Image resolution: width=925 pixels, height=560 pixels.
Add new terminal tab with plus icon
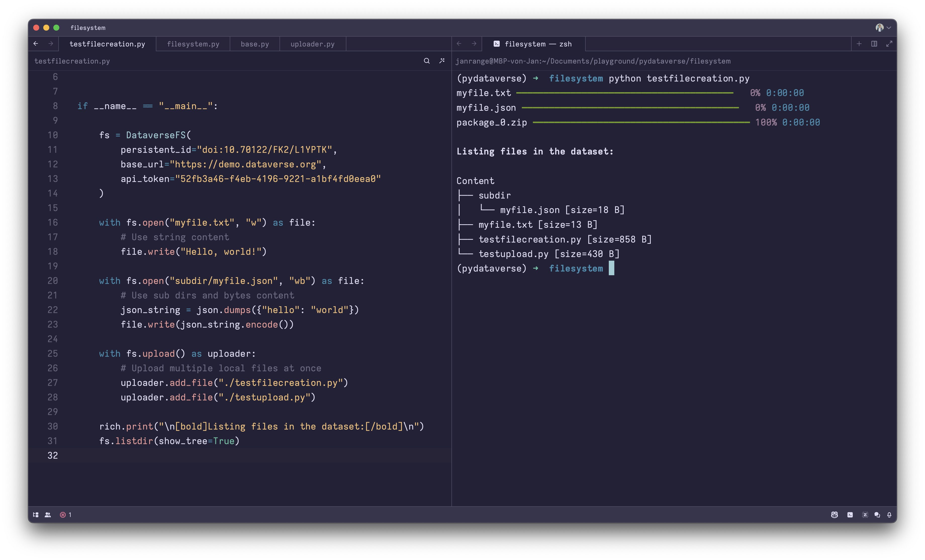coord(859,44)
